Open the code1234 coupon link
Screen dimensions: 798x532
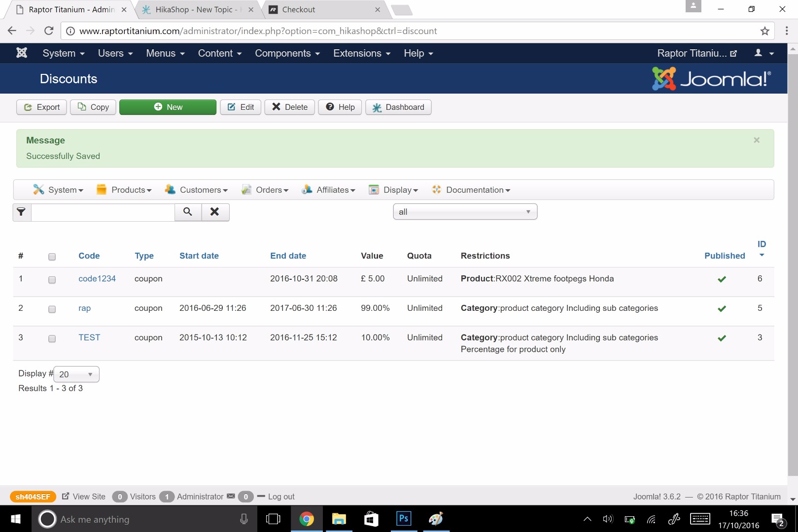97,279
